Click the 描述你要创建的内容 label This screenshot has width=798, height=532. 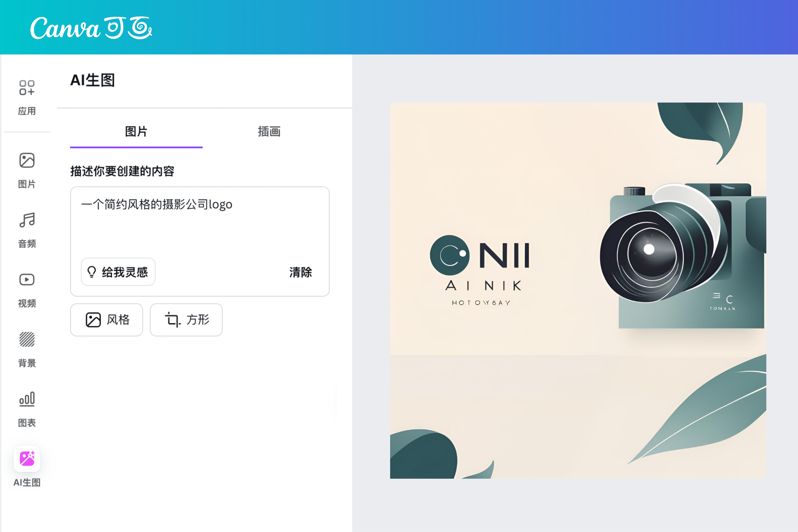click(122, 171)
